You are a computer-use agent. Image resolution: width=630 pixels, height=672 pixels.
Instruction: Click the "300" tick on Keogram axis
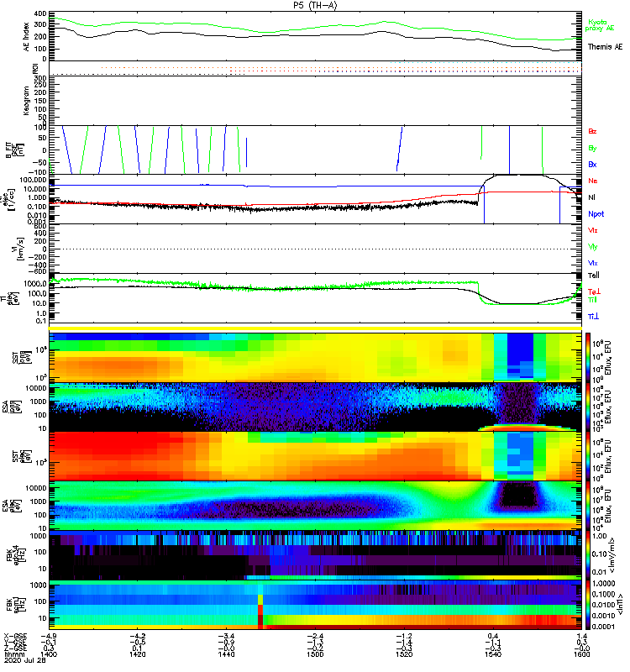40,78
